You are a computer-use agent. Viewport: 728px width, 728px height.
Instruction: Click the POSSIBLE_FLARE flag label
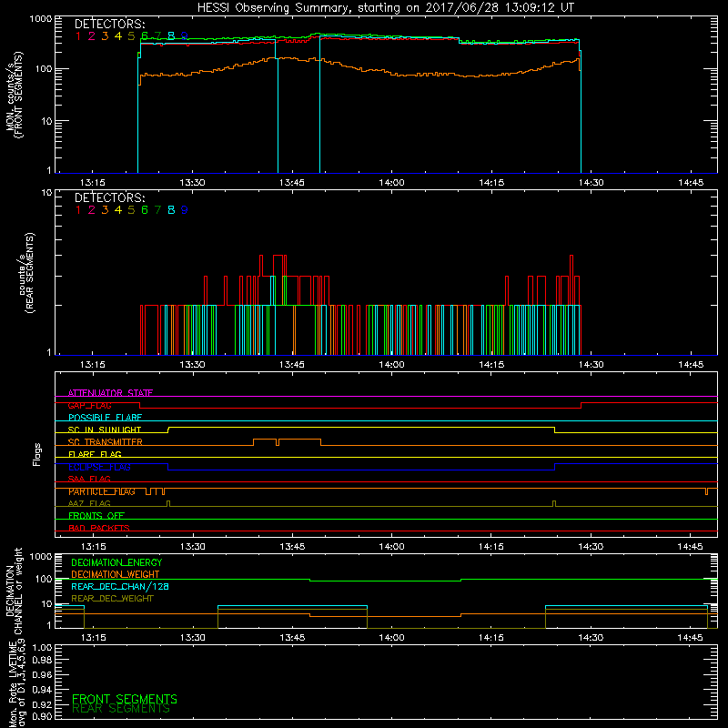105,418
